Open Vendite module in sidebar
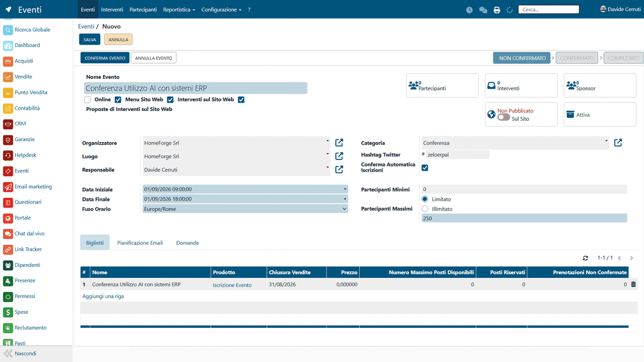Image resolution: width=644 pixels, height=362 pixels. pyautogui.click(x=17, y=77)
